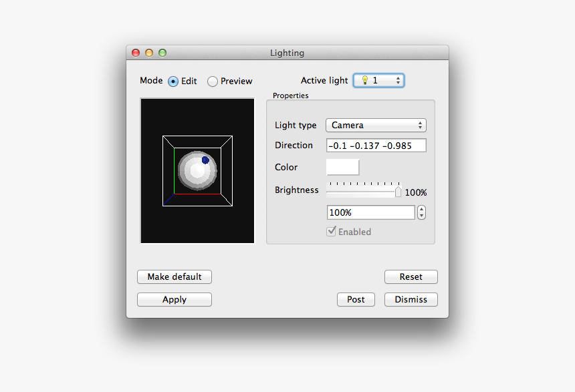Viewport: 575px width, 392px height.
Task: Click the Active light stepper arrows
Action: click(x=399, y=80)
